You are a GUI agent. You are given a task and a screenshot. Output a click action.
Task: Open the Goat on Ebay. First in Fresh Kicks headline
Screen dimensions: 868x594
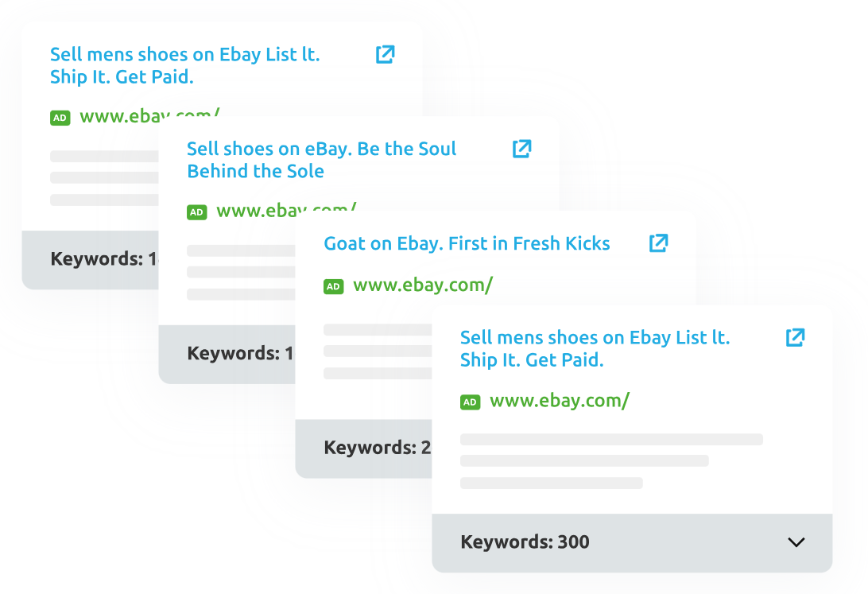point(467,243)
